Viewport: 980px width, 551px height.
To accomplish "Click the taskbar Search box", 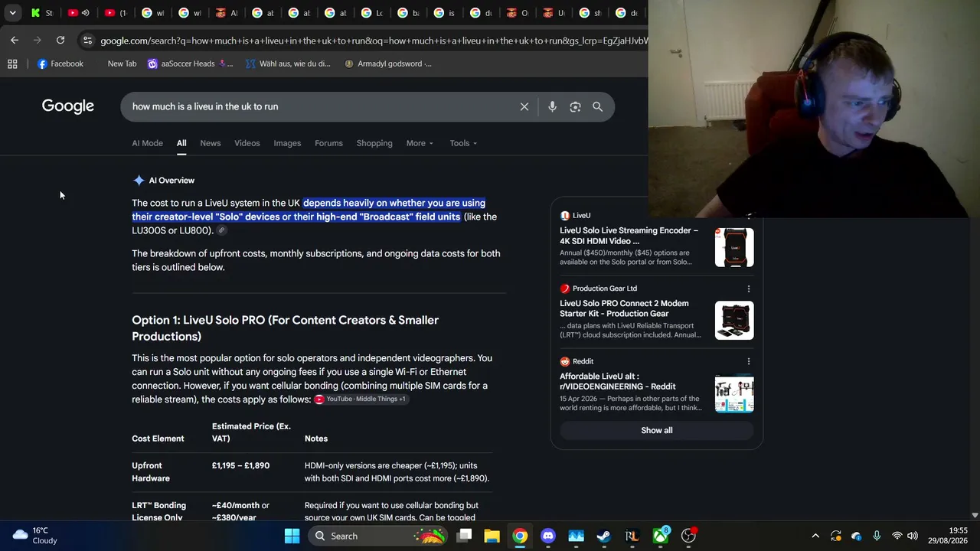I will [380, 536].
